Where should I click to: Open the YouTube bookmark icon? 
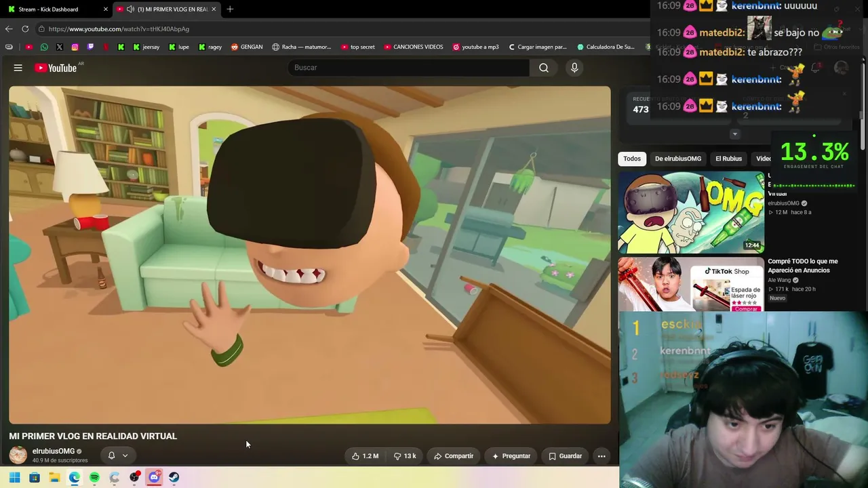28,47
